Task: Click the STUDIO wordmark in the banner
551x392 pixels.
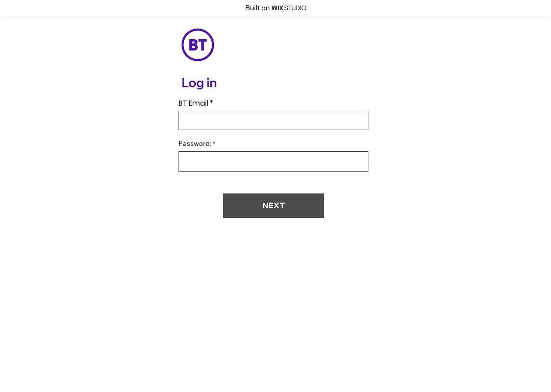Action: tap(295, 8)
